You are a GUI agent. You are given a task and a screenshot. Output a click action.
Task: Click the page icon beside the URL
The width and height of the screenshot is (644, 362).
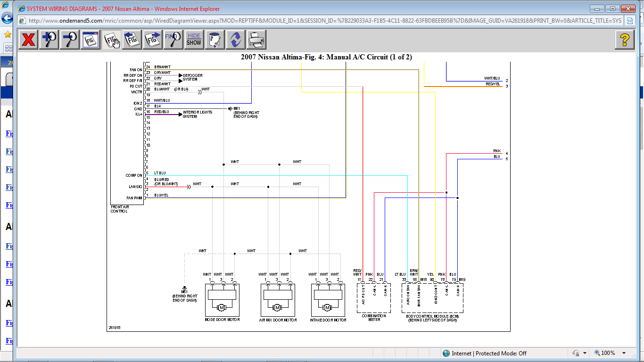22,21
